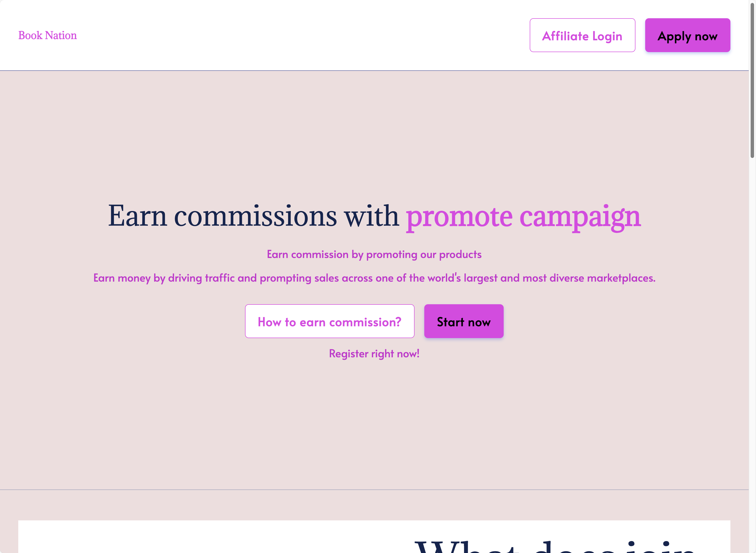The height and width of the screenshot is (553, 756).
Task: Click the How to earn commission? button
Action: coord(329,321)
